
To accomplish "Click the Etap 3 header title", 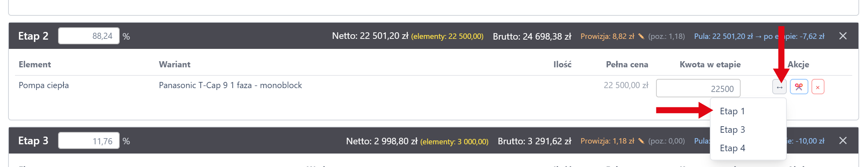I will 33,141.
